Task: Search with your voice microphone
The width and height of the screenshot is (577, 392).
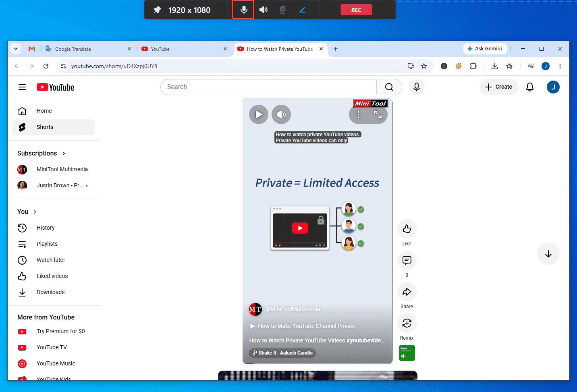Action: pyautogui.click(x=417, y=87)
